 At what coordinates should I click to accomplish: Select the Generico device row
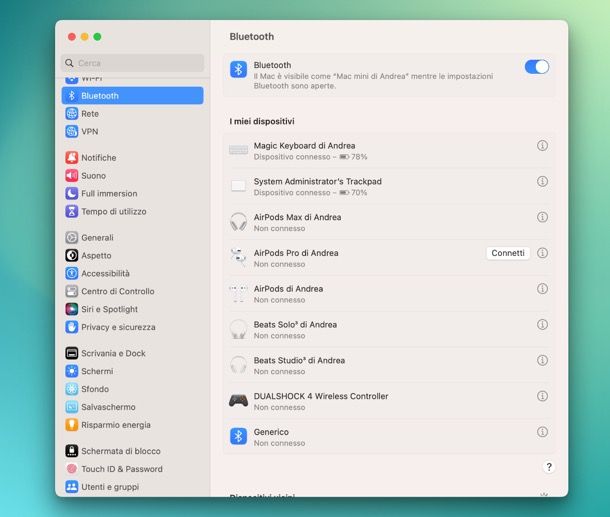point(389,437)
